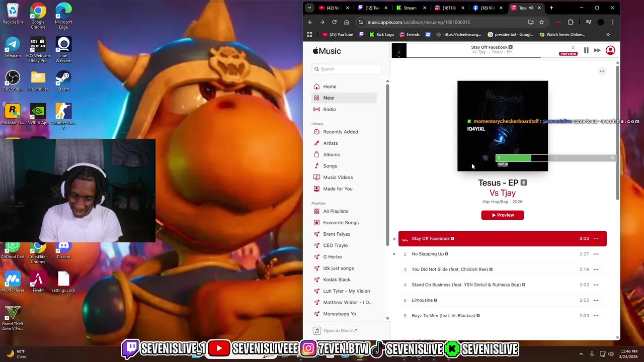Click the Search field in Apple Music
644x362 pixels.
point(346,69)
